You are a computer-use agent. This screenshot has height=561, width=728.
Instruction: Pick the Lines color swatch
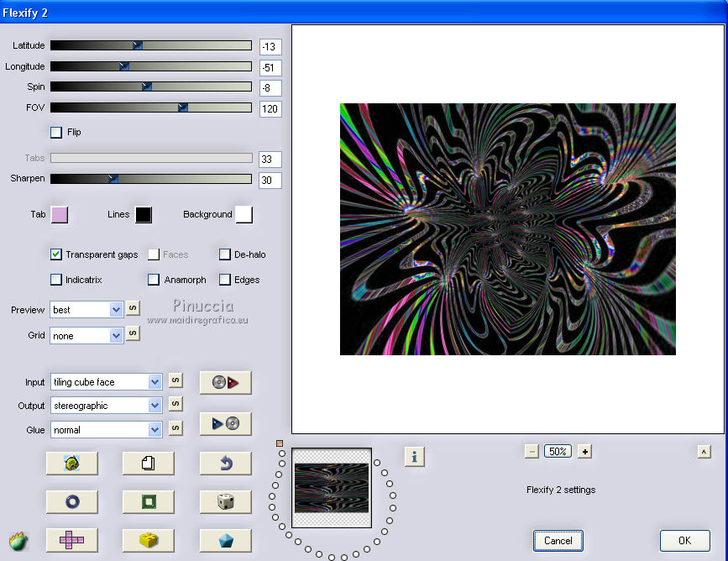144,214
